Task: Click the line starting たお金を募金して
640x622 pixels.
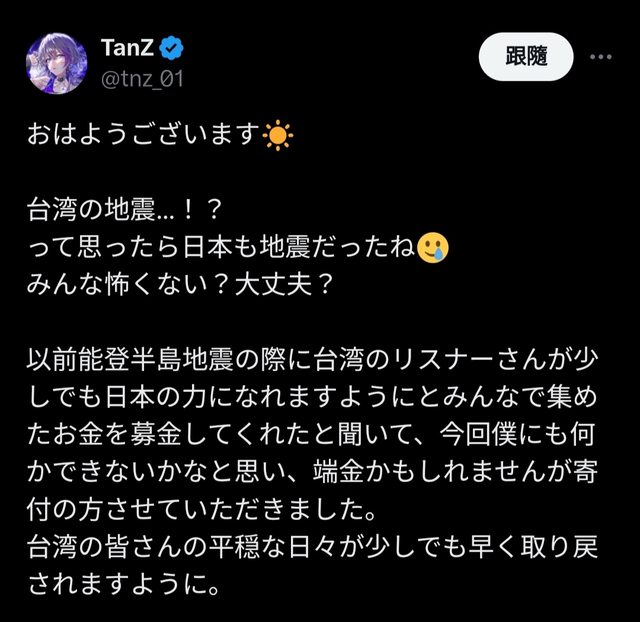Action: pos(313,435)
